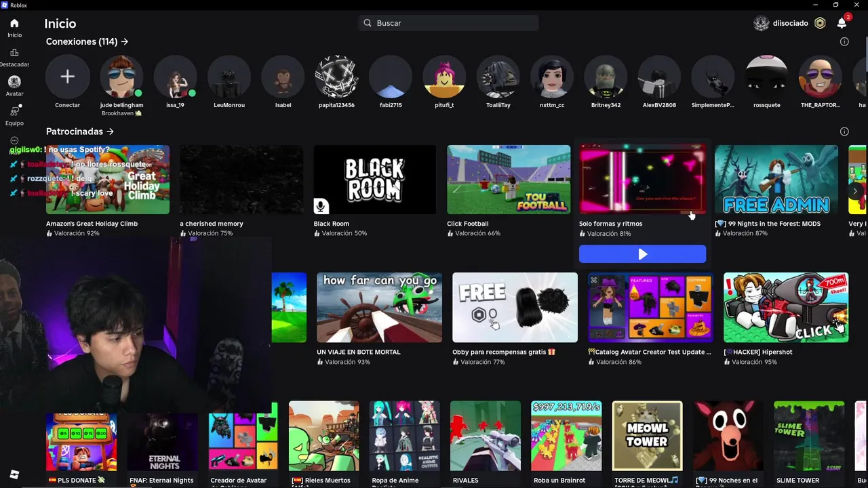Open the Más options sidebar icon
The width and height of the screenshot is (868, 488).
(14, 140)
